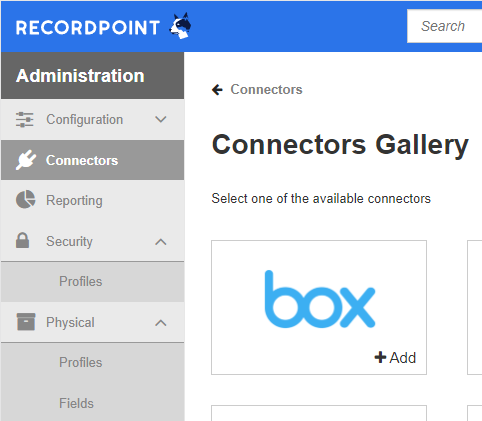Expand the Configuration section chevron
Image resolution: width=482 pixels, height=421 pixels.
pyautogui.click(x=161, y=119)
